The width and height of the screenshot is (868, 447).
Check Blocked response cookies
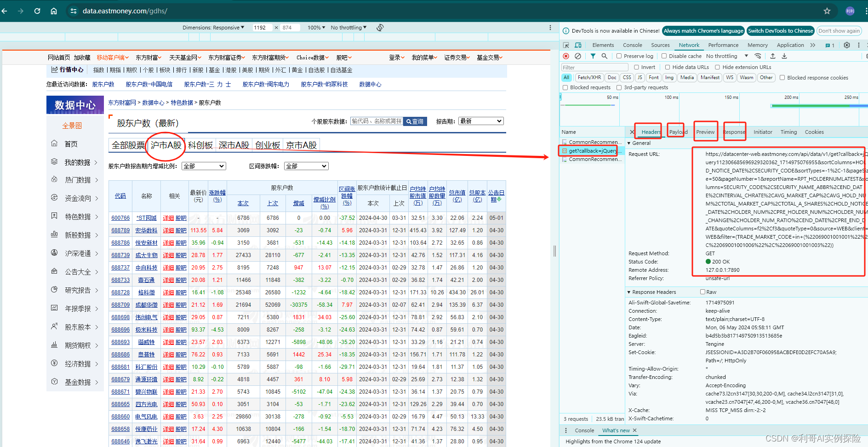[782, 78]
